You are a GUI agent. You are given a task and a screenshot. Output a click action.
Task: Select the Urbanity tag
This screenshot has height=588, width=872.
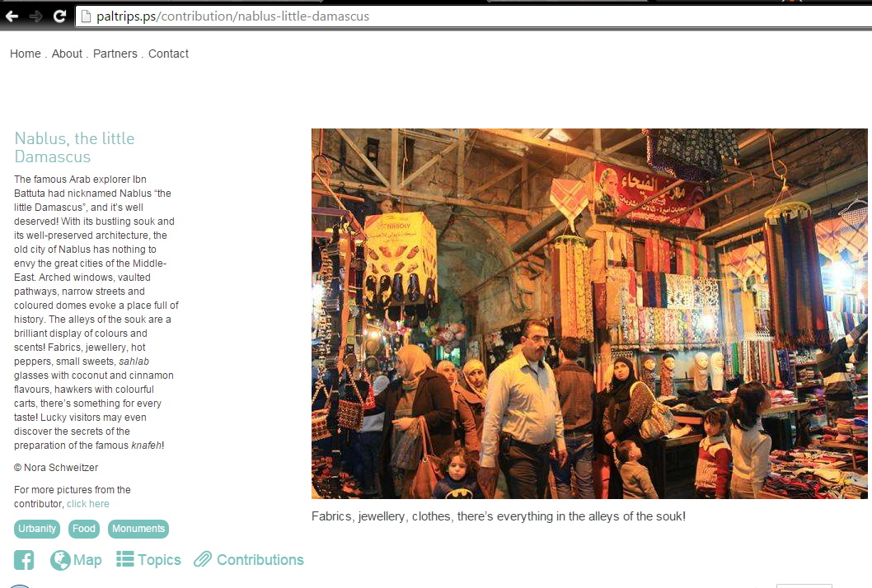(x=37, y=529)
